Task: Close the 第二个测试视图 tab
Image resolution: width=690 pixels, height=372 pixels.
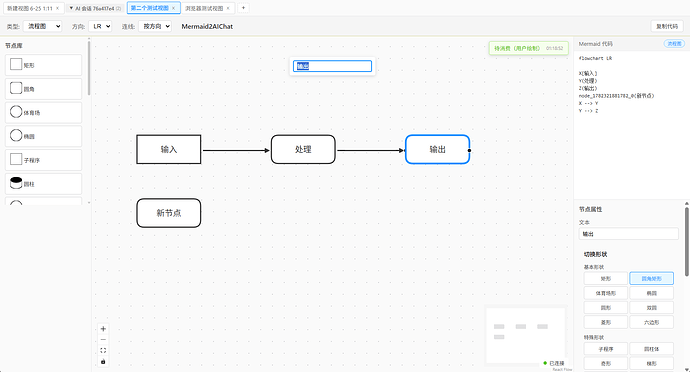Action: coord(173,8)
